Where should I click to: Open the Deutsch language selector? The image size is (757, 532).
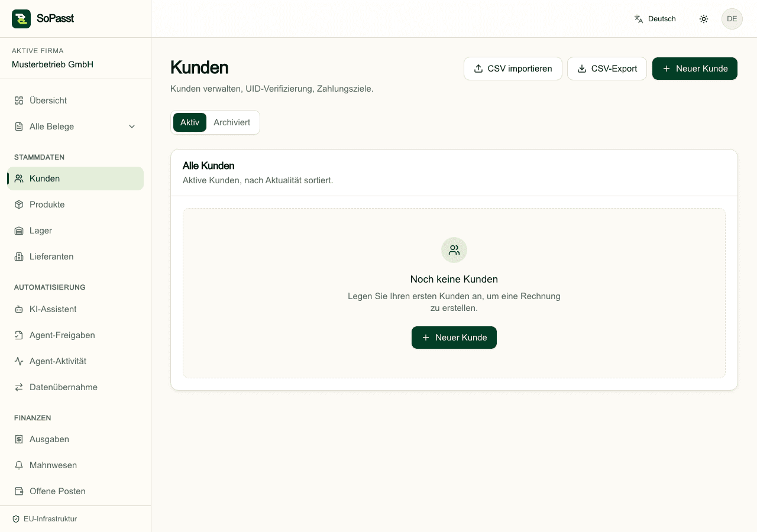655,19
